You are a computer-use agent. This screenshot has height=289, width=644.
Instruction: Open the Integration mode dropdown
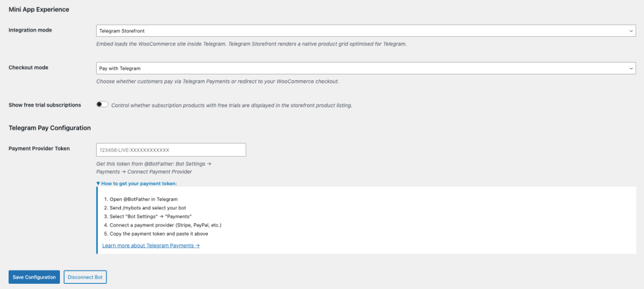(365, 30)
